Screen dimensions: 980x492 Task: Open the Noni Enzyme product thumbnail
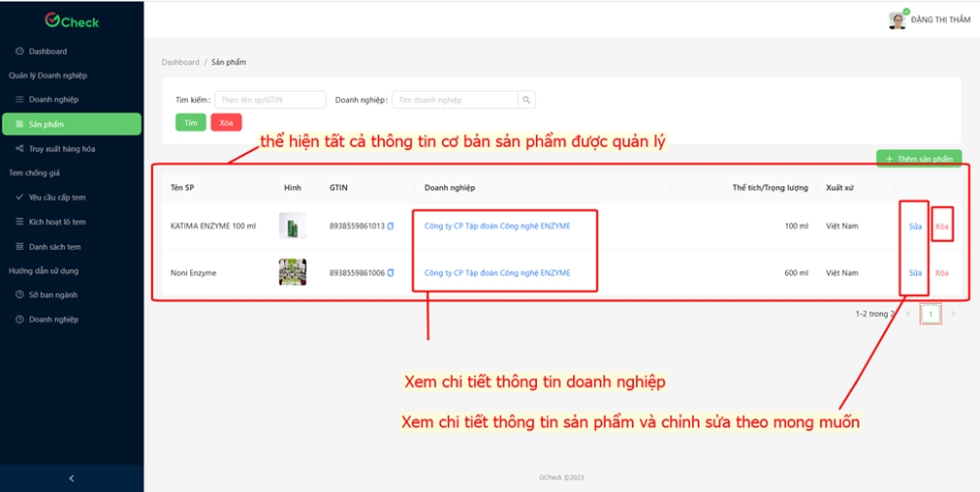tap(292, 272)
